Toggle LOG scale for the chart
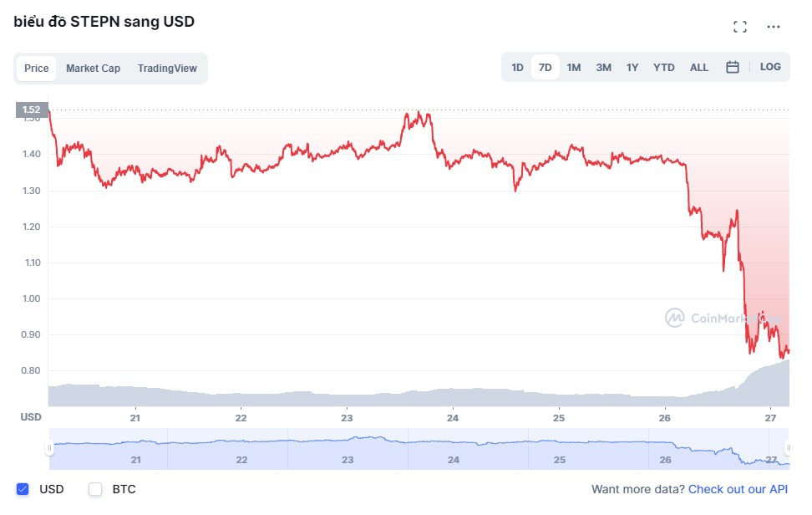The image size is (812, 515). [770, 67]
